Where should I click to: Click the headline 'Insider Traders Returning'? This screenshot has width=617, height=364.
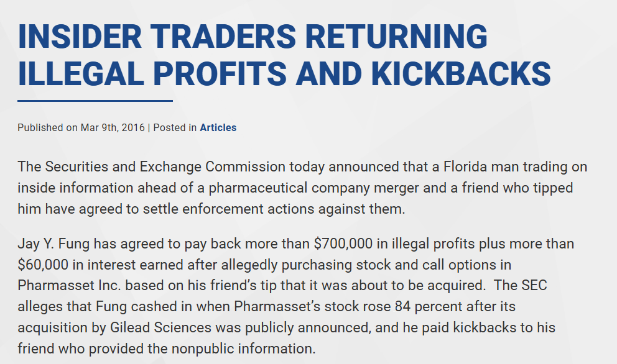click(253, 37)
